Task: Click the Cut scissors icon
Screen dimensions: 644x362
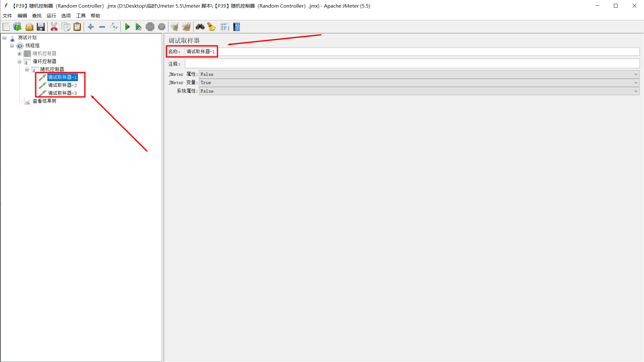Action: [54, 27]
